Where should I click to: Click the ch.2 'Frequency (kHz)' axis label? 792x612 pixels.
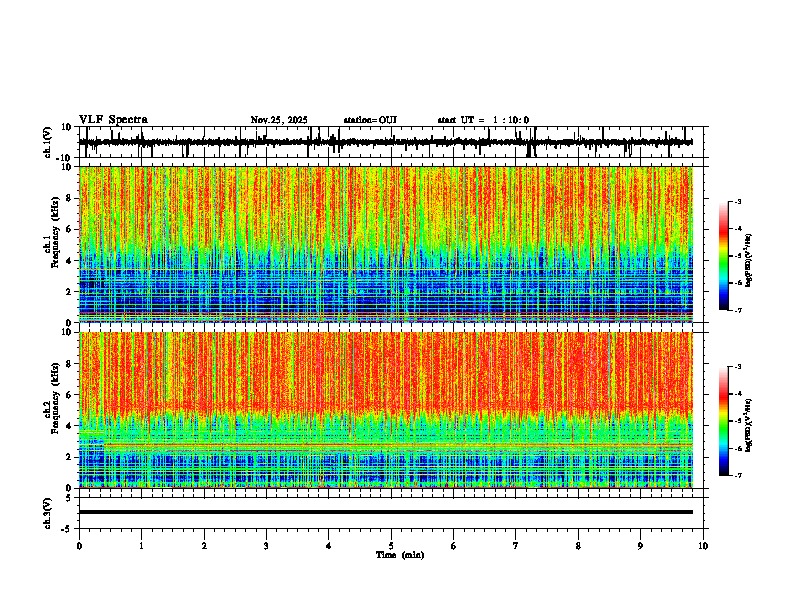(55, 398)
